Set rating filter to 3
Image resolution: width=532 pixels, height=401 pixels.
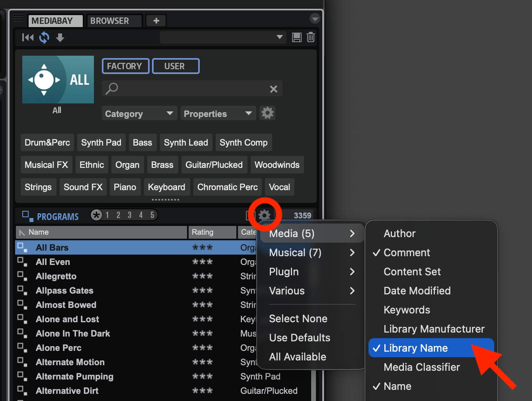pyautogui.click(x=130, y=215)
